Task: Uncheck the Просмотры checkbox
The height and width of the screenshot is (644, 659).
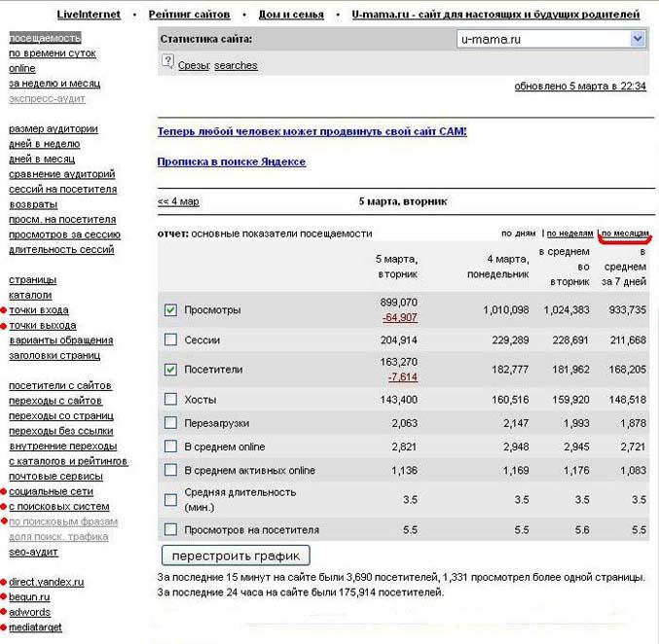Action: [170, 310]
